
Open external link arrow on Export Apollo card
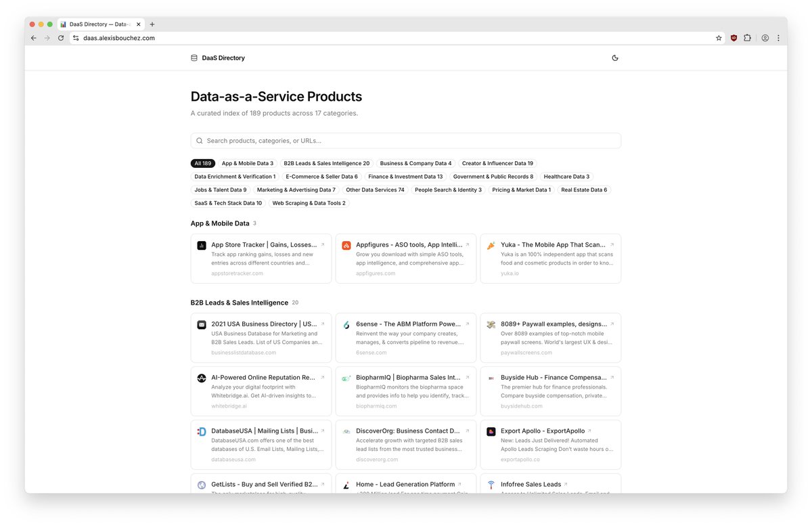(589, 431)
